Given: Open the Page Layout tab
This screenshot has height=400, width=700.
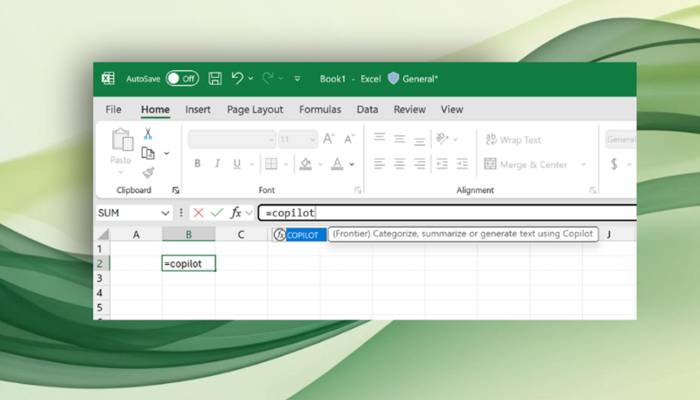Looking at the screenshot, I should click(255, 109).
